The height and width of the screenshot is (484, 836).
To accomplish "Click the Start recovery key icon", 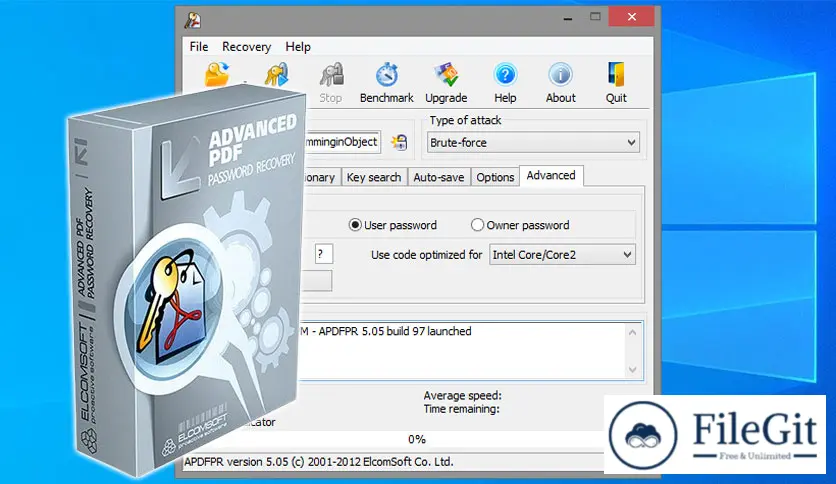I will pos(277,75).
